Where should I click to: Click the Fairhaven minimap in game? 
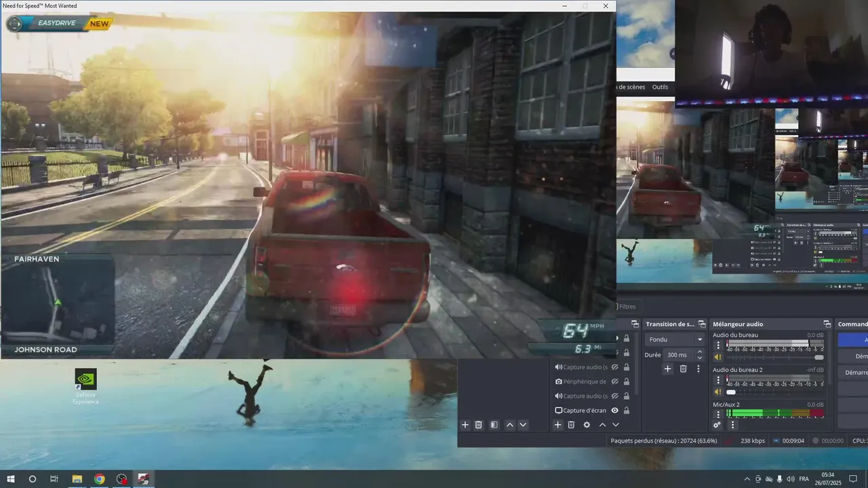click(58, 304)
